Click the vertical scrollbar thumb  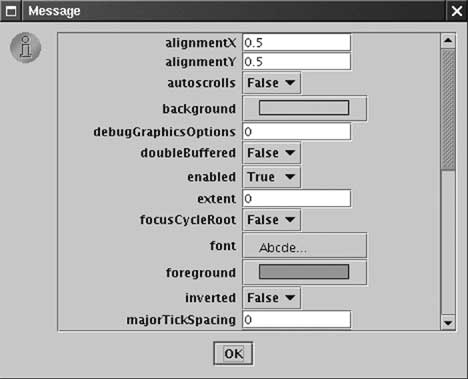point(448,110)
